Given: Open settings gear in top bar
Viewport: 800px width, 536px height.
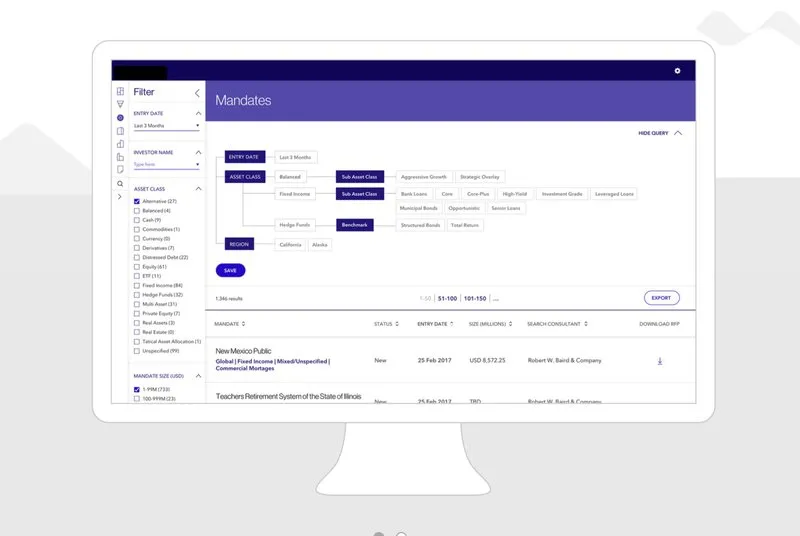Looking at the screenshot, I should [677, 71].
